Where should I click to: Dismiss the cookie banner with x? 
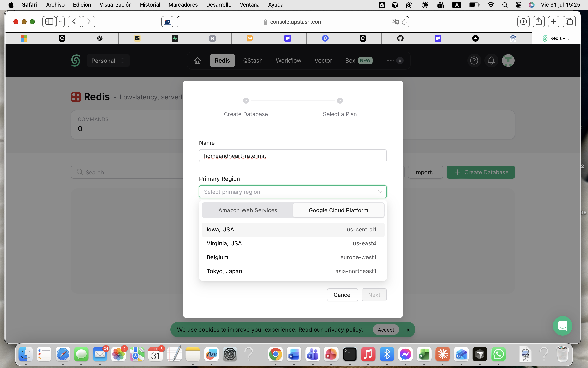point(408,330)
